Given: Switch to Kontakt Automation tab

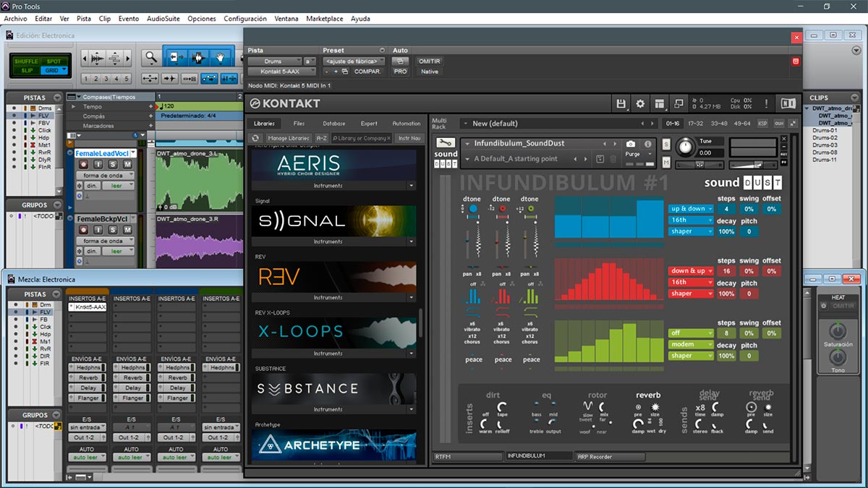Looking at the screenshot, I should pyautogui.click(x=406, y=124).
